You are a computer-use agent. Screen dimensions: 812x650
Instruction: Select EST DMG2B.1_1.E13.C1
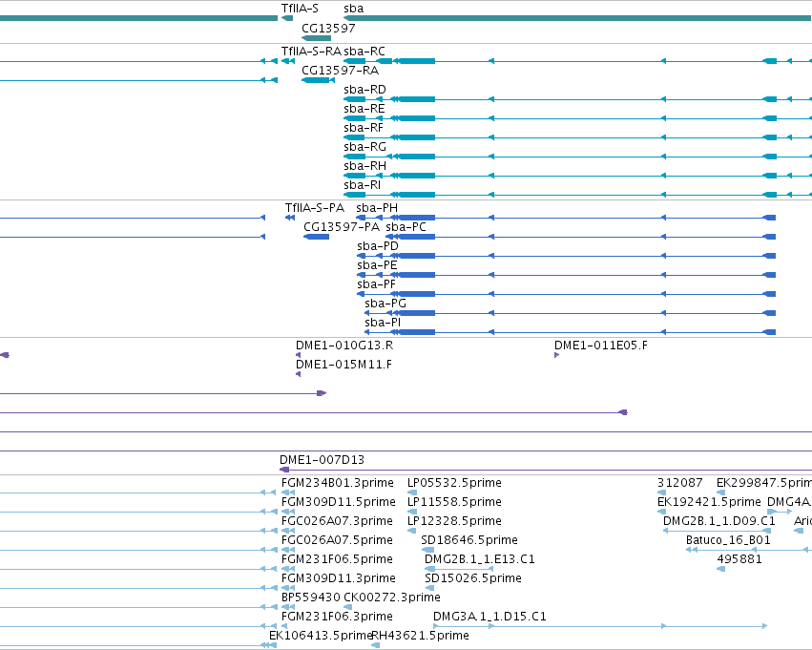click(480, 559)
